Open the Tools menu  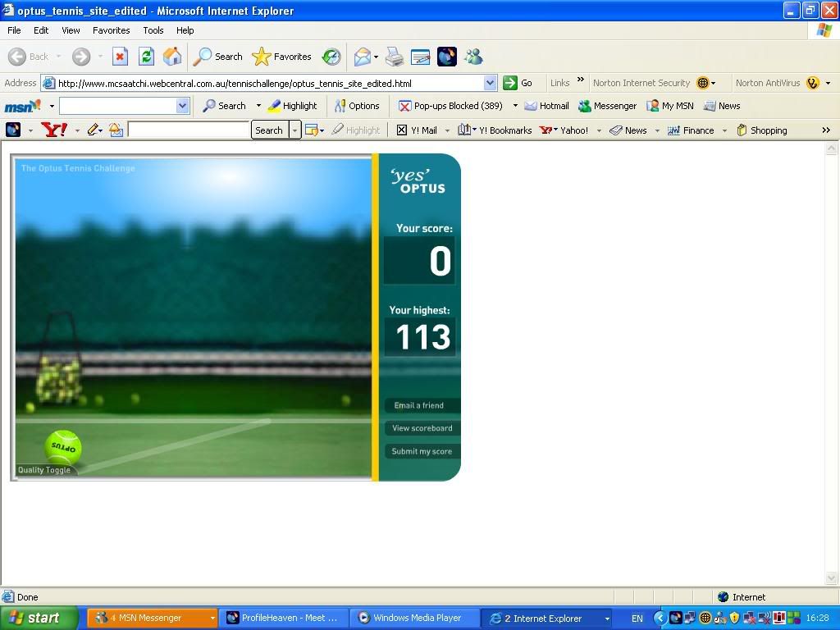tap(153, 30)
